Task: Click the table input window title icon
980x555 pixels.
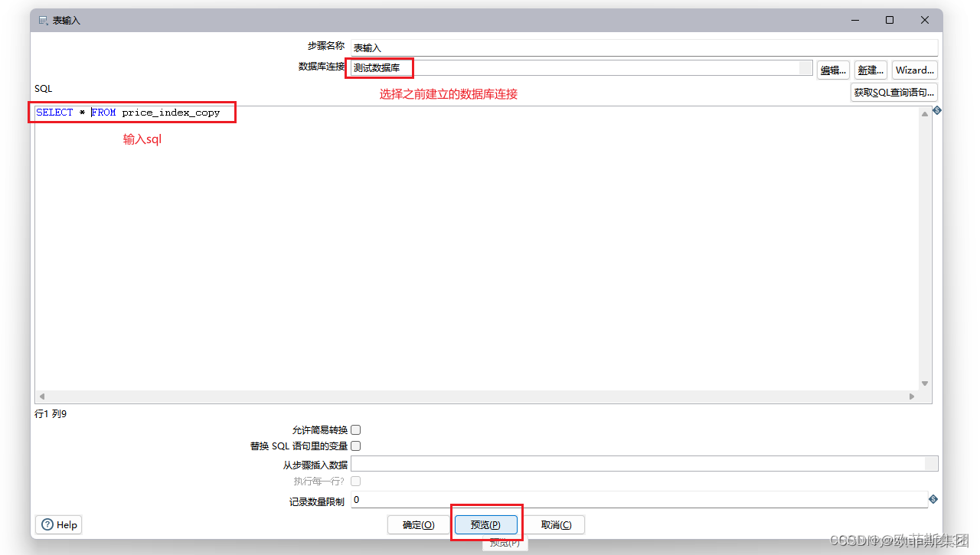Action: point(44,21)
